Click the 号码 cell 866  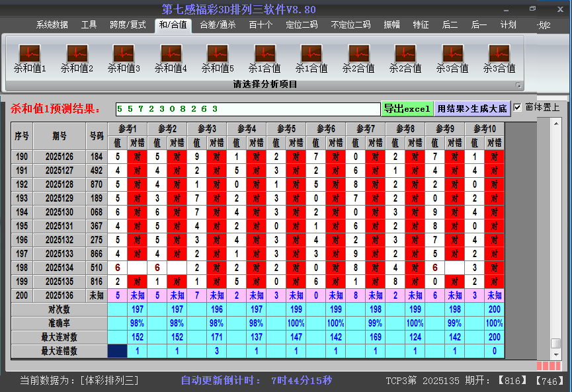tap(97, 254)
